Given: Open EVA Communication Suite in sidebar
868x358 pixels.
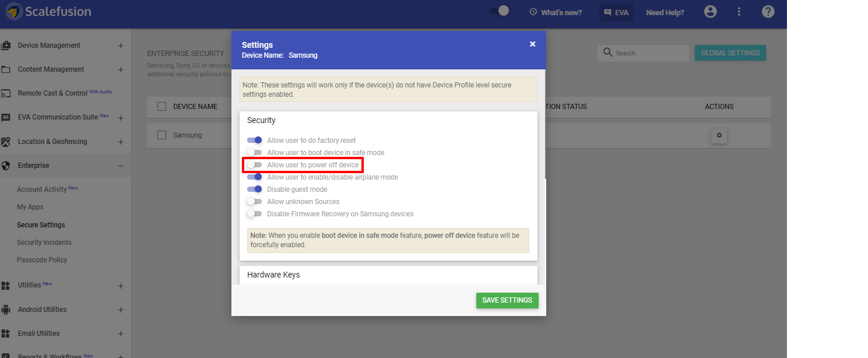Looking at the screenshot, I should (x=58, y=117).
